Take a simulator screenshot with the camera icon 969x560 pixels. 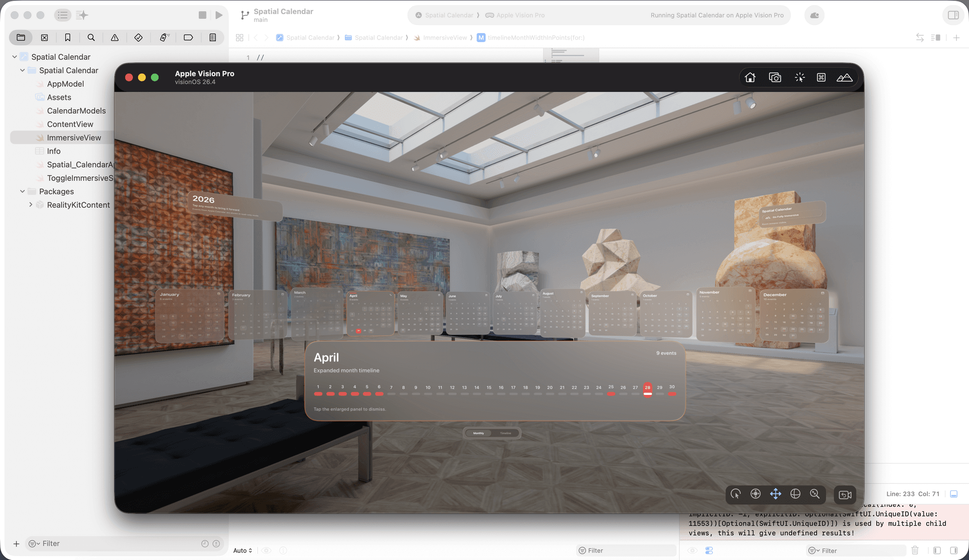point(775,78)
